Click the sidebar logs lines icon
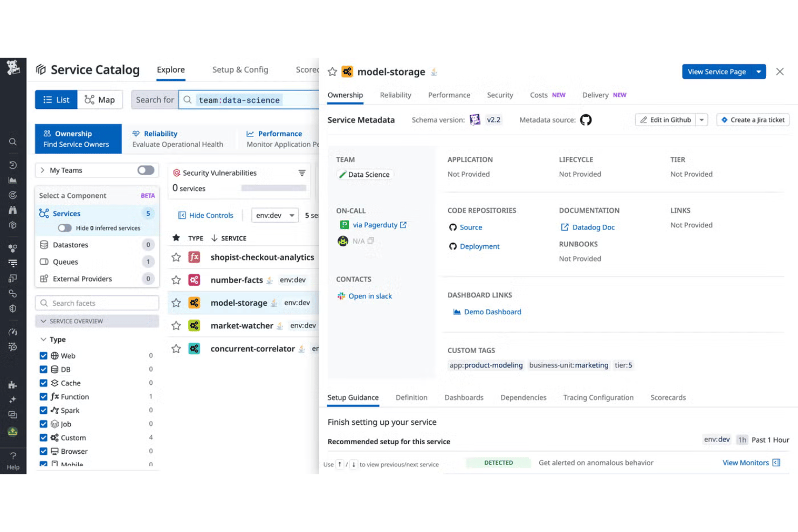This screenshot has height=532, width=798. click(12, 264)
